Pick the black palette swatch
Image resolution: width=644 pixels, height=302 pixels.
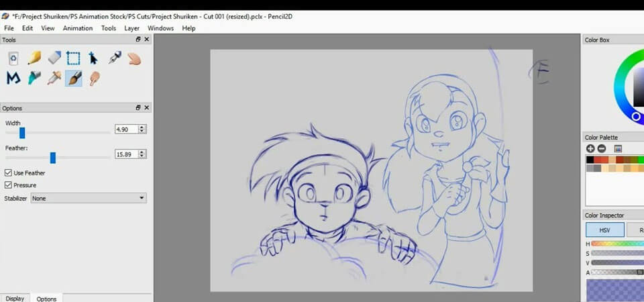tap(590, 160)
